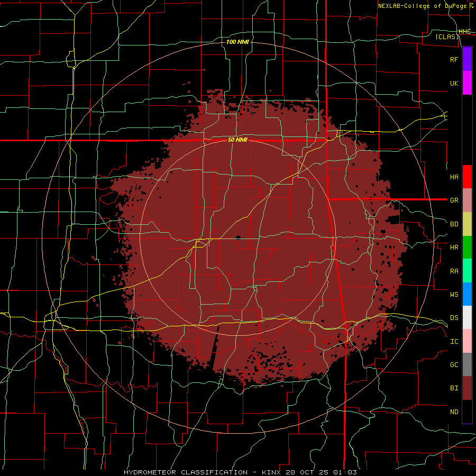Click the WS blue legend swatch

click(467, 294)
